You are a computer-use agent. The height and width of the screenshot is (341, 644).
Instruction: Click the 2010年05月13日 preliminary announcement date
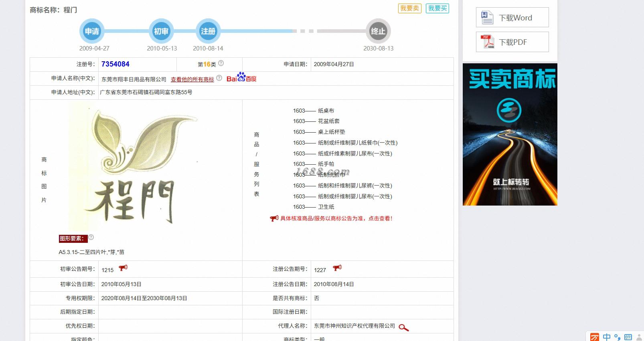pos(122,284)
